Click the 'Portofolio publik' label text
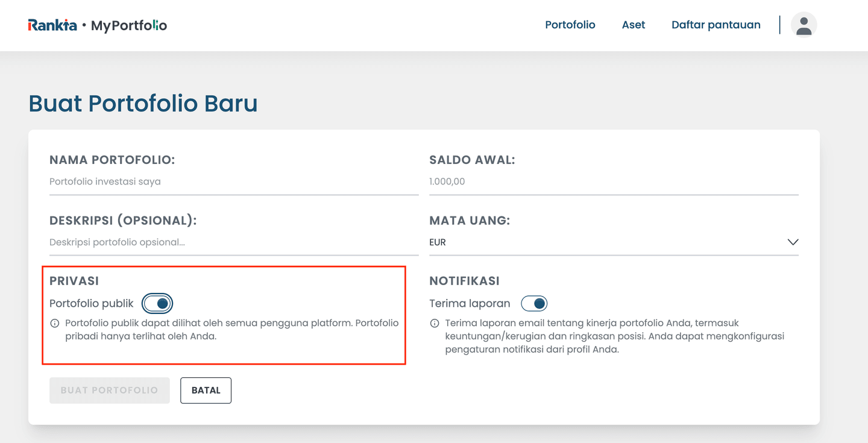Image resolution: width=868 pixels, height=443 pixels. tap(92, 304)
